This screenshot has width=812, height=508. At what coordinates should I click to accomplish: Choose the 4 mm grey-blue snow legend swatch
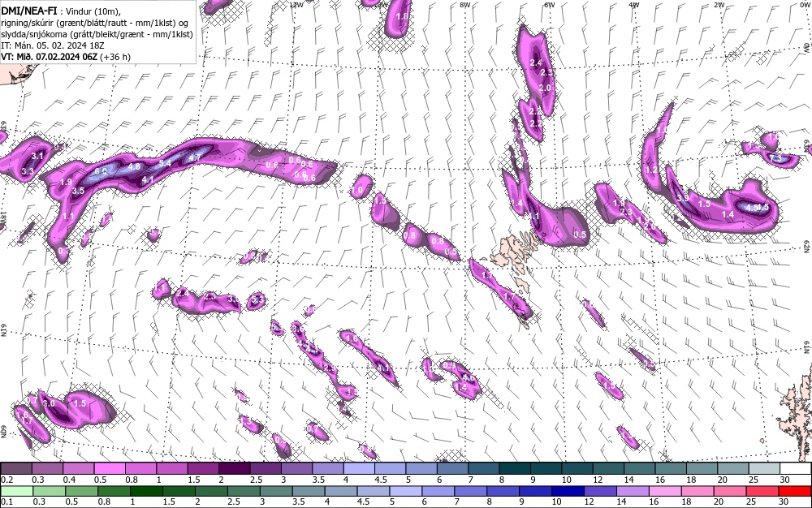tap(341, 491)
